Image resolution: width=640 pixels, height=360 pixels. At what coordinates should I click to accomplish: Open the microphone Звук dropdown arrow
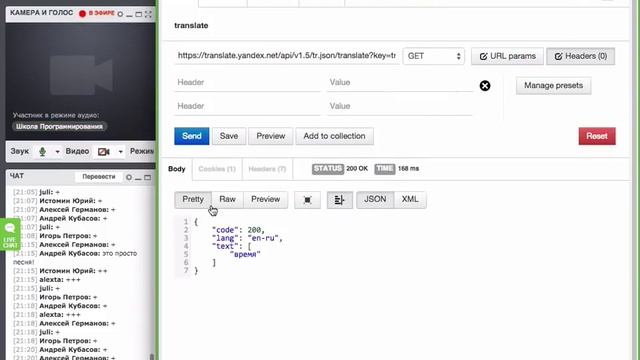[x=58, y=152]
